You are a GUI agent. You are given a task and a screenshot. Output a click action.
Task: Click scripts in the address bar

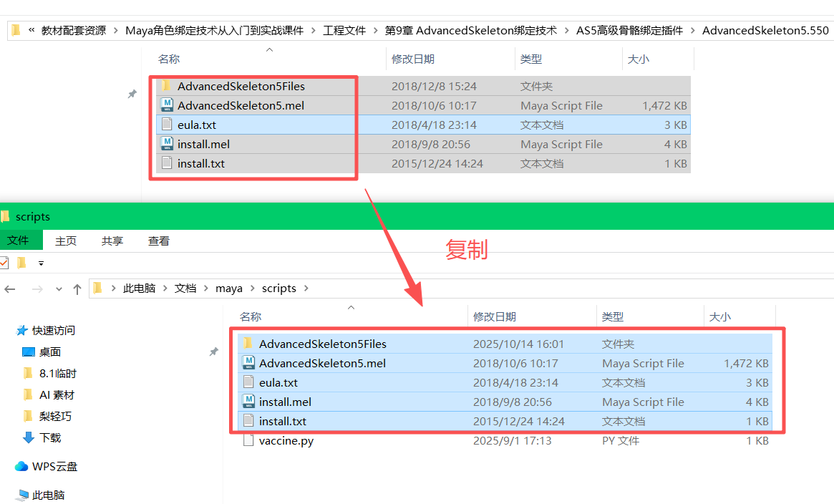tap(278, 288)
